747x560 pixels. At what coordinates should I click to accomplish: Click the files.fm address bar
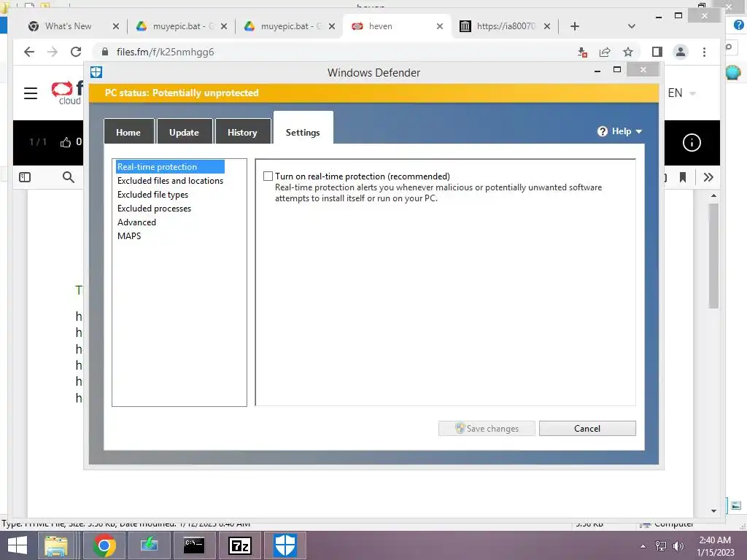click(x=333, y=52)
